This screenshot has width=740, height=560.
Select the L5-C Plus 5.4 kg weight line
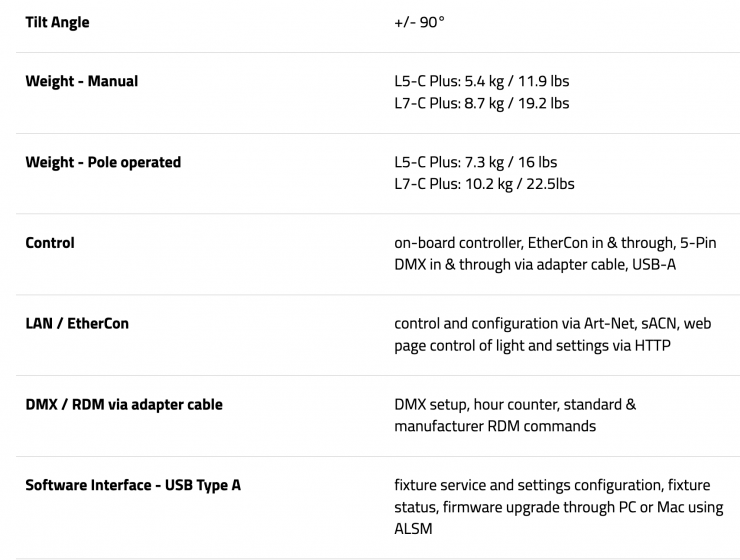pyautogui.click(x=481, y=81)
